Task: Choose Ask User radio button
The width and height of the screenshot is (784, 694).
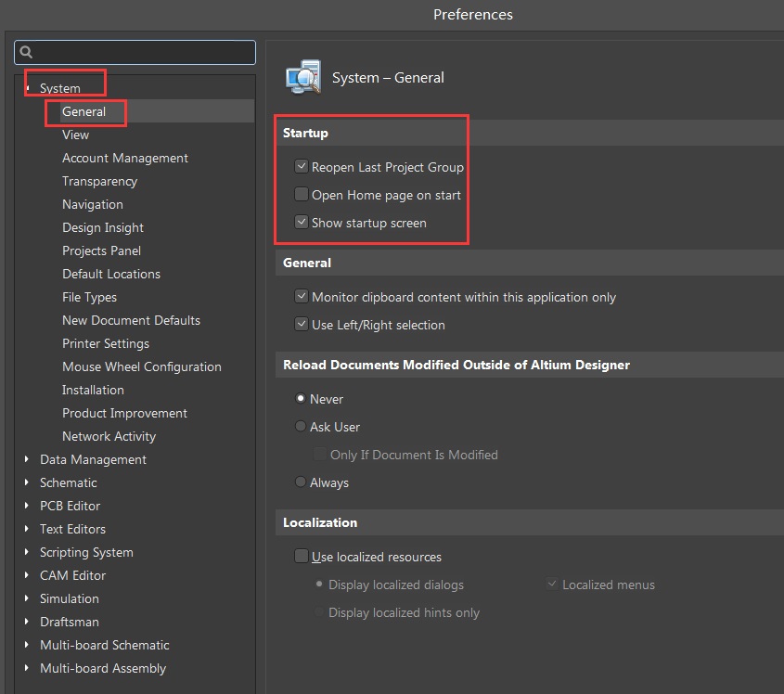Action: [x=301, y=427]
